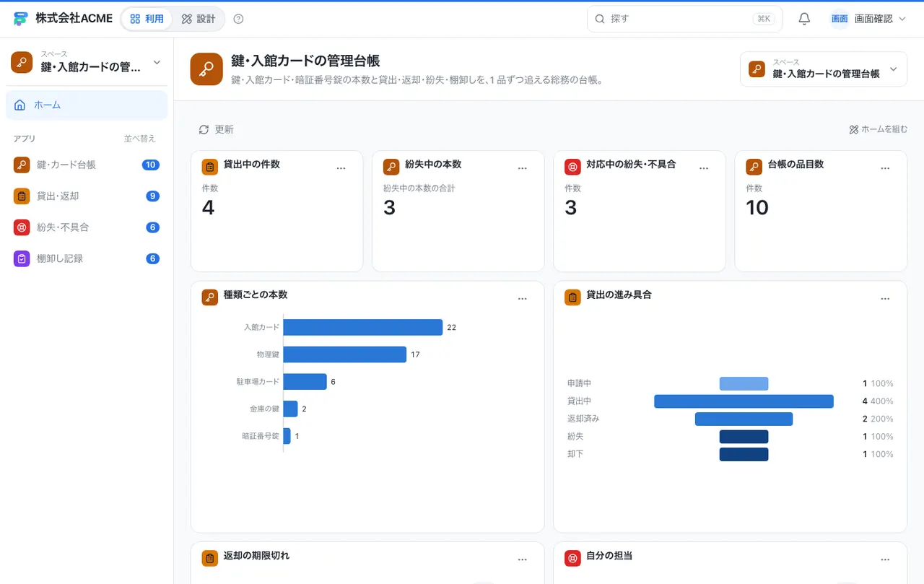Expand the sidebar space selector chevron

pyautogui.click(x=157, y=62)
